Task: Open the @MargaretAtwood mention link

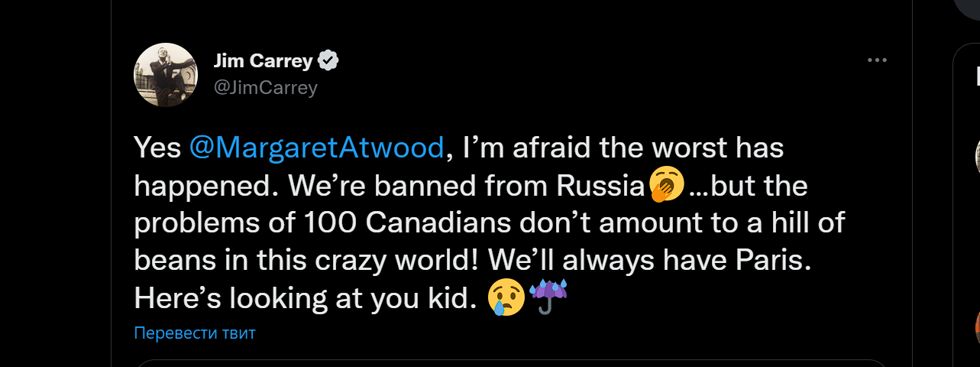Action: [316, 147]
